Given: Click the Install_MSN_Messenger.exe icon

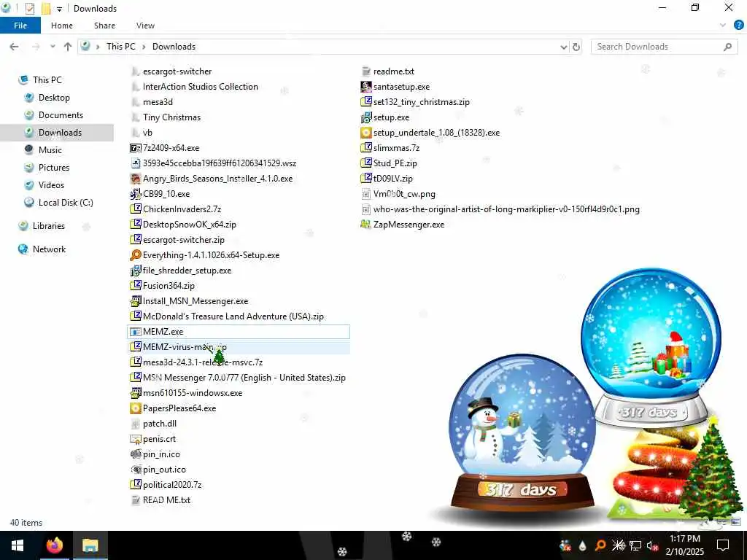Looking at the screenshot, I should coord(135,301).
